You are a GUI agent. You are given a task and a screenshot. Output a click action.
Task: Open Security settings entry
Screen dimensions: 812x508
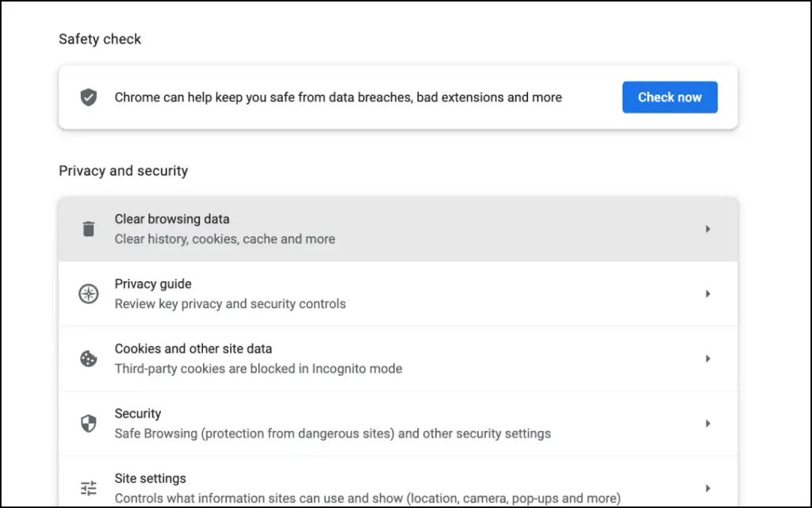coord(398,423)
